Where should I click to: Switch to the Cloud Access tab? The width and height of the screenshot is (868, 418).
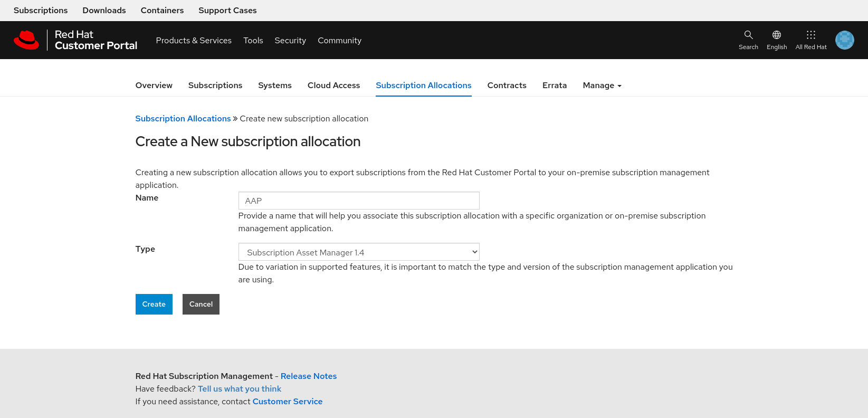click(x=333, y=85)
